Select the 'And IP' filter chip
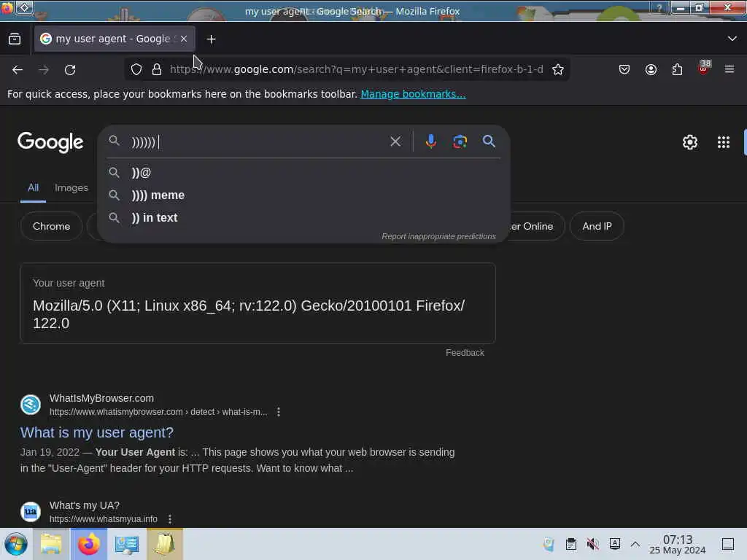 (597, 226)
